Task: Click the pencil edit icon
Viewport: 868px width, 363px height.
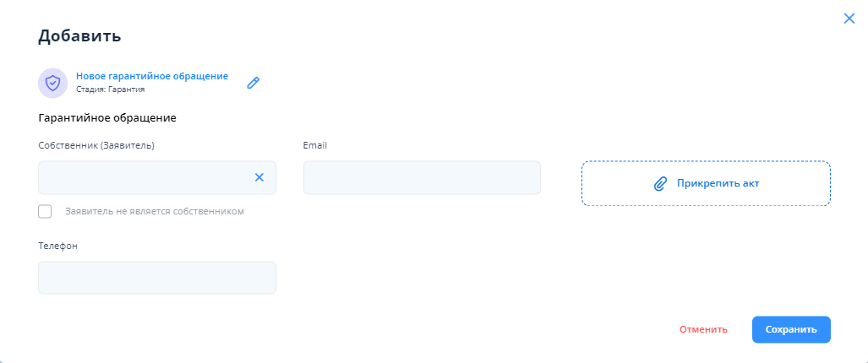Action: coord(253,83)
